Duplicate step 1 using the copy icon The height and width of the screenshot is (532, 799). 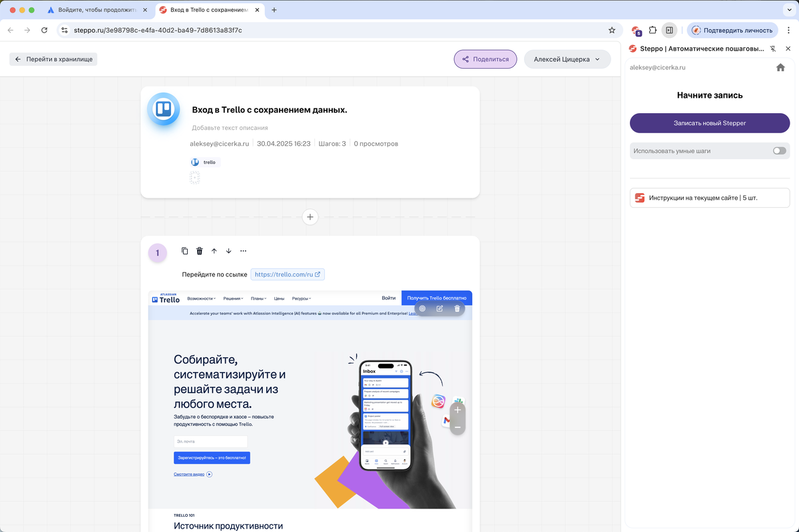point(184,250)
